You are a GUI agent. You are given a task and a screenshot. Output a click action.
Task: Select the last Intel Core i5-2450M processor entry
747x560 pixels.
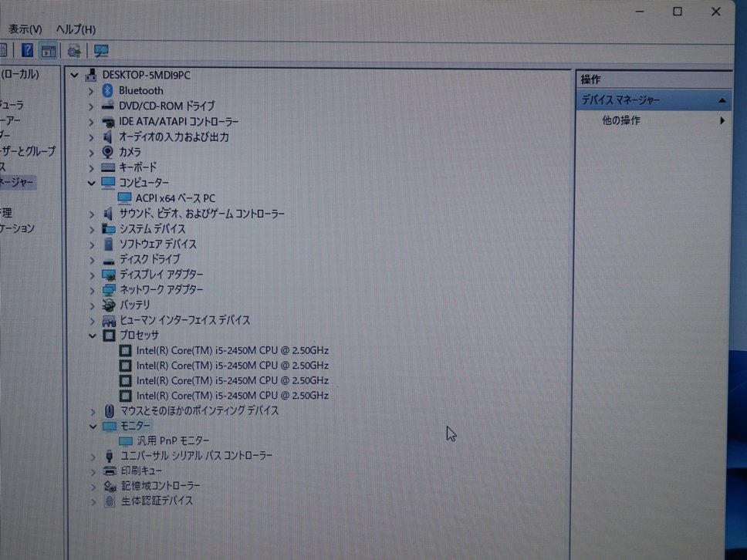(x=232, y=396)
